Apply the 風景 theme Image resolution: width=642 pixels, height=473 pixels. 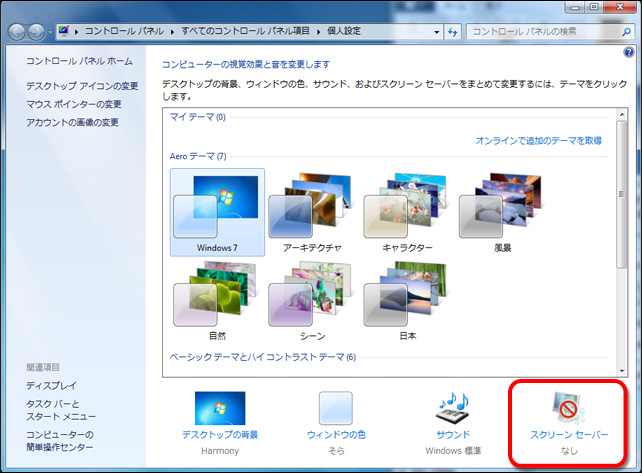502,212
